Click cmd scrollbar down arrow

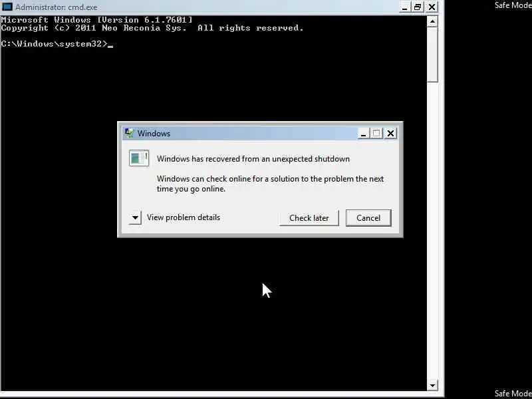(432, 385)
